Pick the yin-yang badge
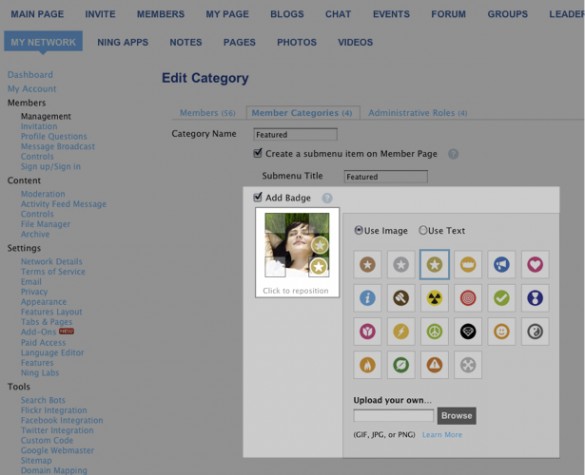The width and height of the screenshot is (585, 475). (x=535, y=331)
